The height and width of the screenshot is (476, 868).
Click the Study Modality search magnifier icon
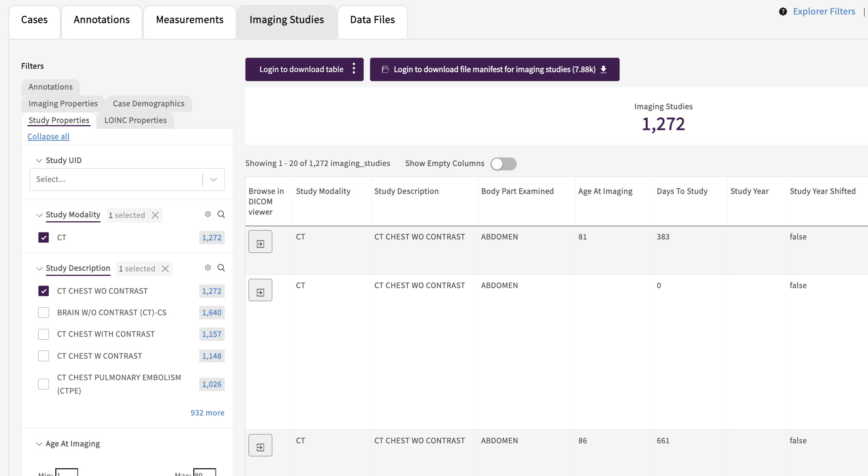[x=221, y=214]
